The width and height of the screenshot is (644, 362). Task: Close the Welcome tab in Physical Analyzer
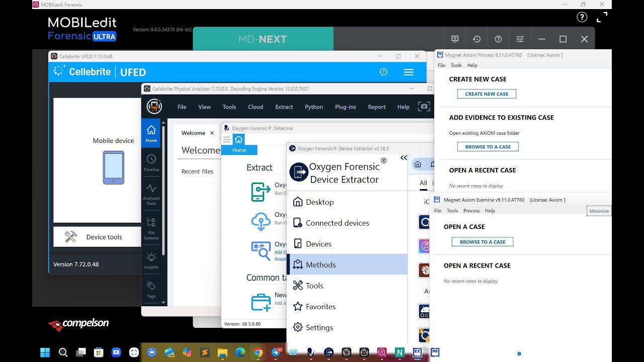coord(212,133)
